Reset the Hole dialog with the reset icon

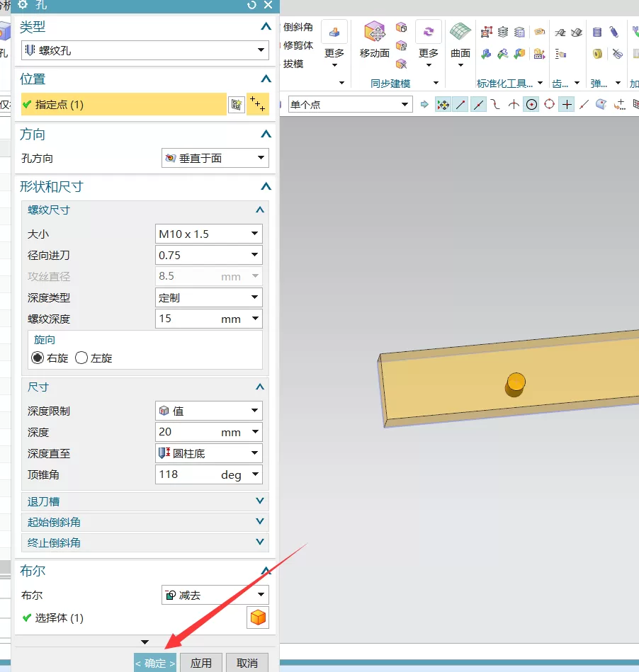click(x=251, y=5)
